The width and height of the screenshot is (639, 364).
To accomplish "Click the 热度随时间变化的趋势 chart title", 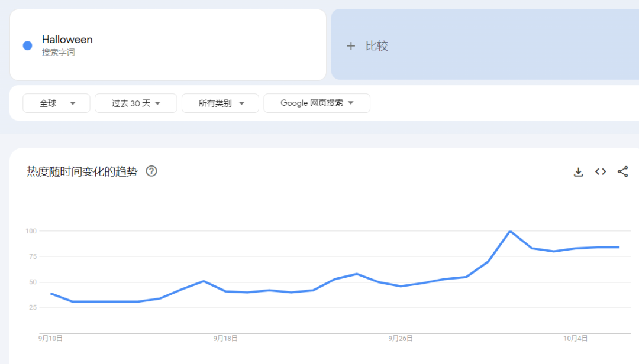I will tap(82, 171).
